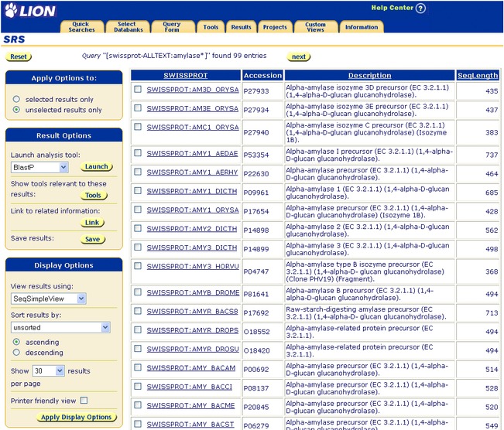Click the Save results button
The width and height of the screenshot is (504, 430).
tap(93, 239)
